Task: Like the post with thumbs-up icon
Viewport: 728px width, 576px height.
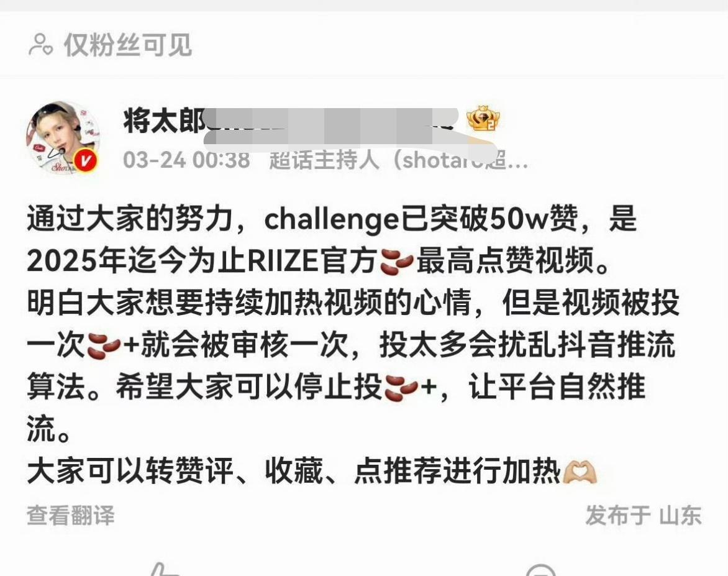Action: 163,570
